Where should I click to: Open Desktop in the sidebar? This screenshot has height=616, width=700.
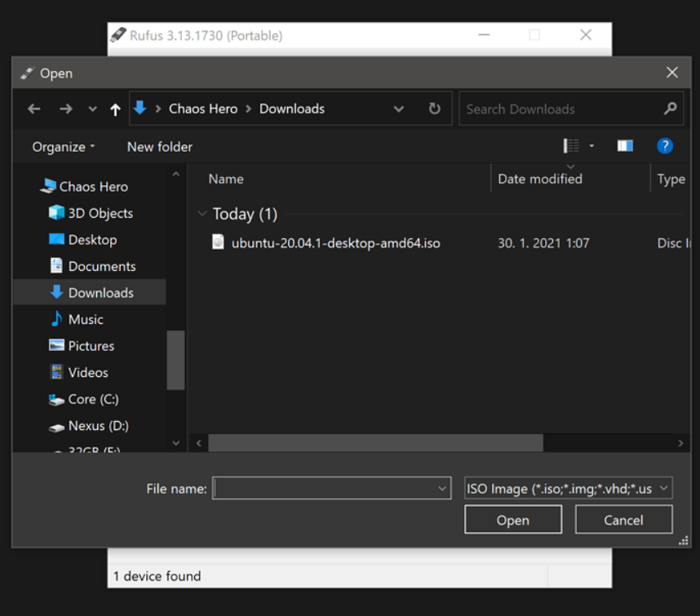(x=92, y=240)
